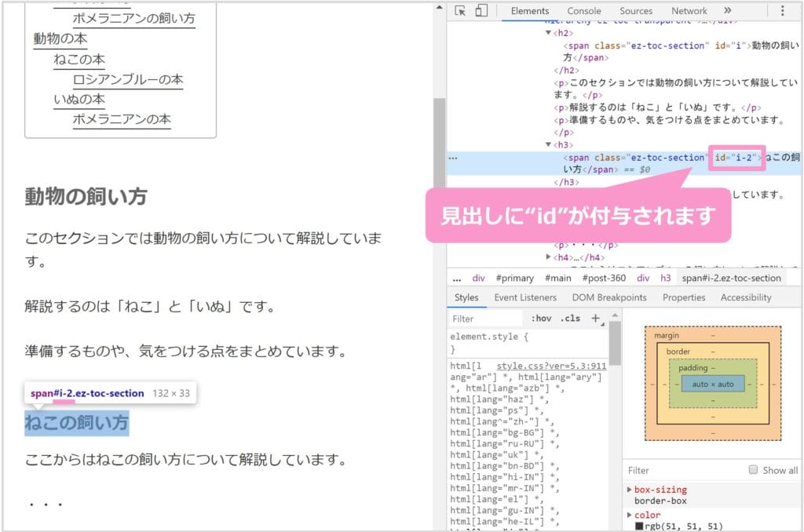This screenshot has width=804, height=532.
Task: Click the paragraph starting with 準備するものや
Action: tap(186, 351)
